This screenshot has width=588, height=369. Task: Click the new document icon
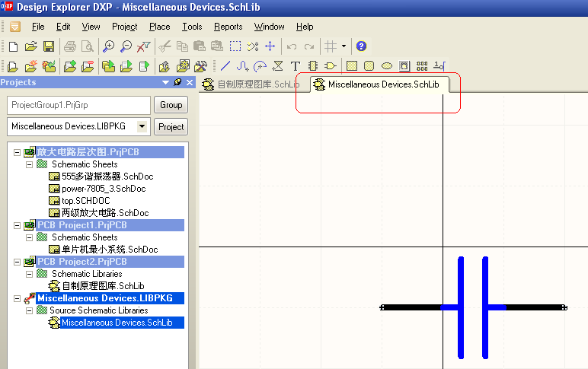[13, 46]
